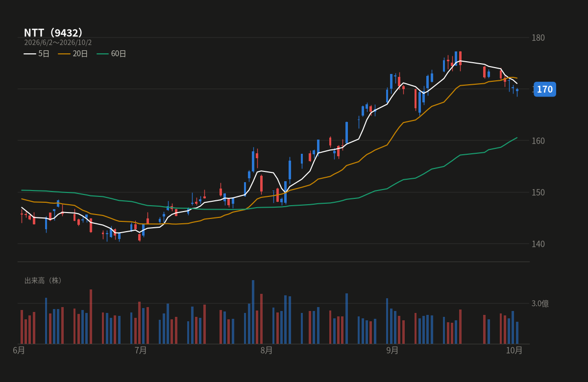The width and height of the screenshot is (588, 382).
Task: Click the 160 price axis label
Action: (x=539, y=141)
